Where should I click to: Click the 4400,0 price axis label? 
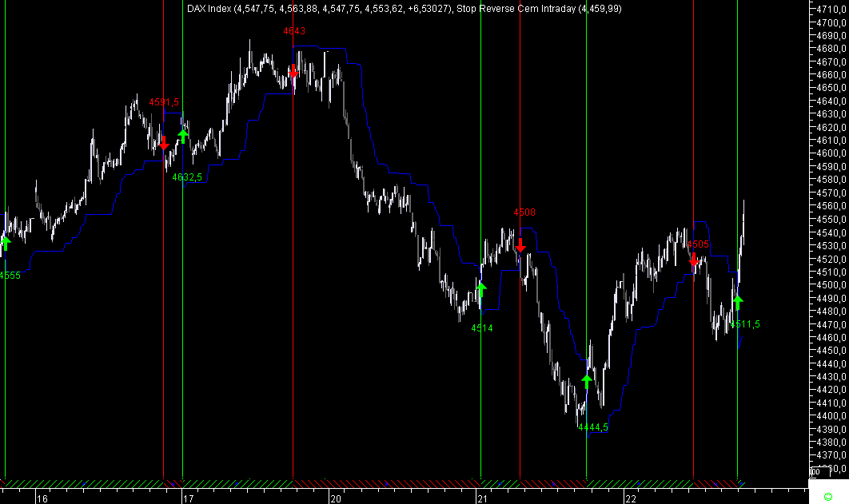[831, 416]
